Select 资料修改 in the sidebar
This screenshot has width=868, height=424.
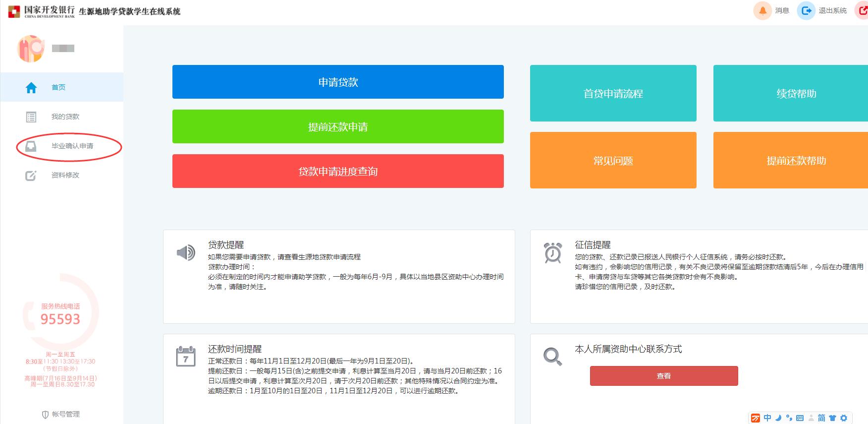(x=65, y=176)
